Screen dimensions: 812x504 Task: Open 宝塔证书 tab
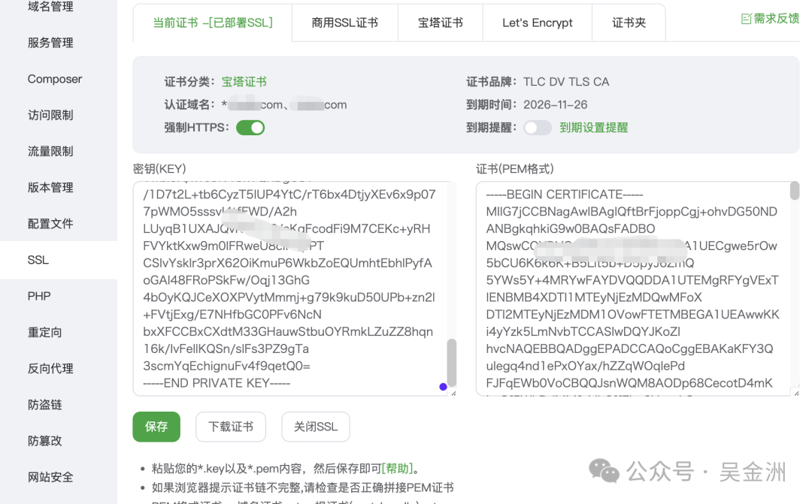[x=441, y=23]
